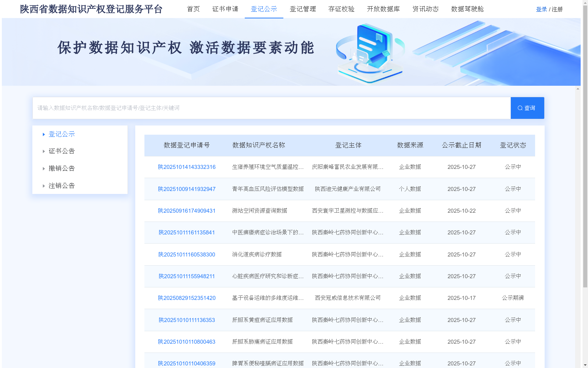Click 消化道疾病诊疗数据 name cell
This screenshot has height=368, width=588.
click(x=257, y=255)
